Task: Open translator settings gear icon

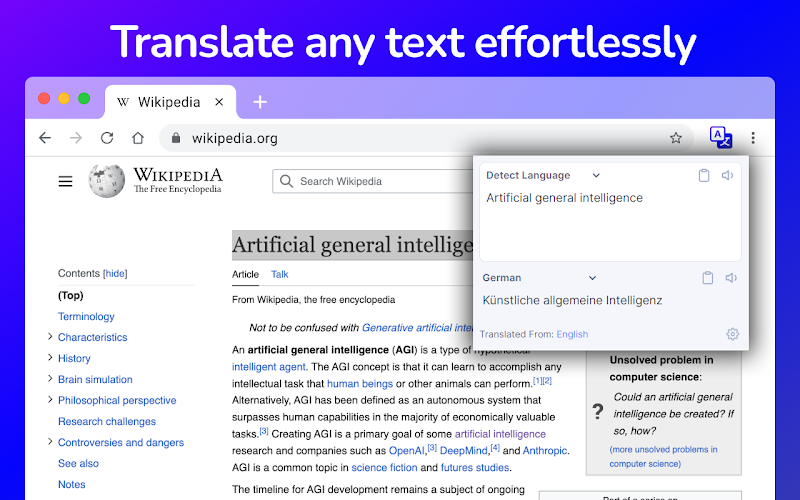Action: coord(733,334)
